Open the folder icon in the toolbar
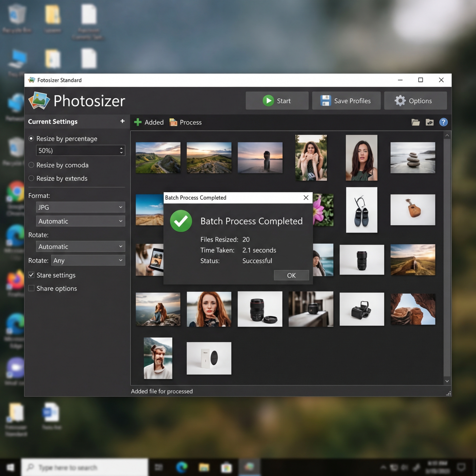Viewport: 476px width, 476px height. pos(416,122)
